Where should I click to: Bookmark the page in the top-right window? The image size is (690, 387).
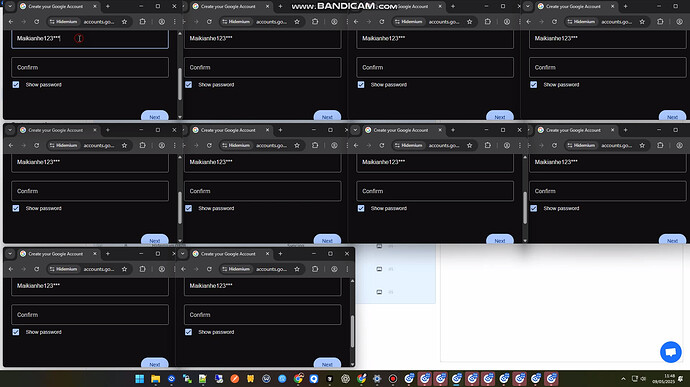[x=642, y=22]
